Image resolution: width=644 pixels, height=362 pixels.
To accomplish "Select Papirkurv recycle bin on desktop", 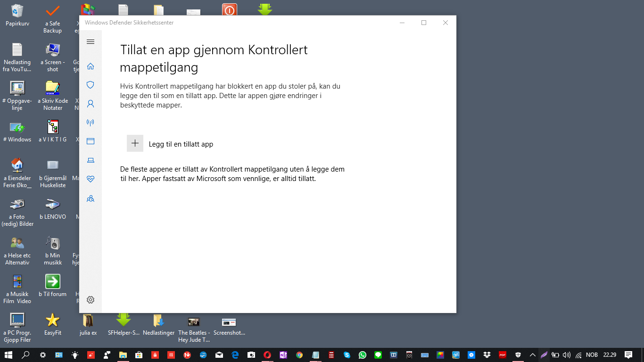I will click(17, 15).
